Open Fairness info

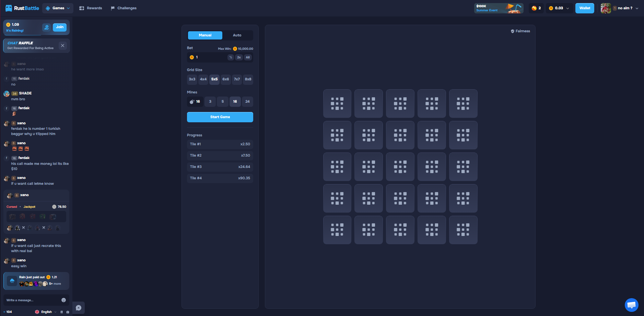(x=520, y=31)
